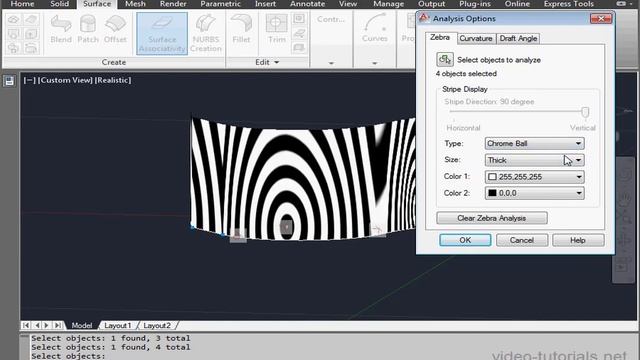Screen dimensions: 640x360
Task: Click the save icon left of viewport
Action: [x=9, y=81]
